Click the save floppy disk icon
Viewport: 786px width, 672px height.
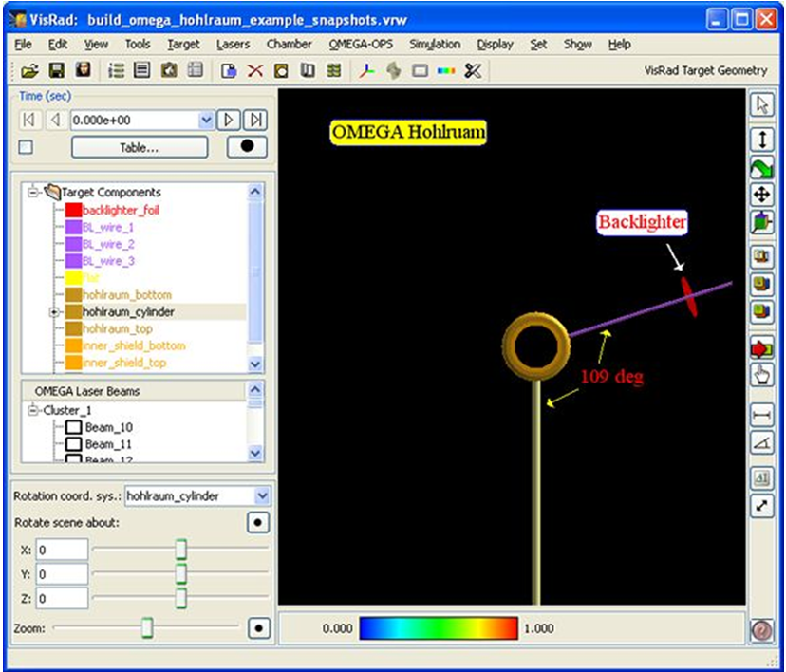(56, 70)
